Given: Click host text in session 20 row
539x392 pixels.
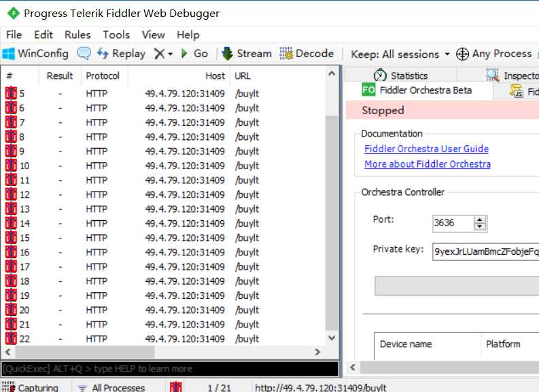Looking at the screenshot, I should click(185, 310).
